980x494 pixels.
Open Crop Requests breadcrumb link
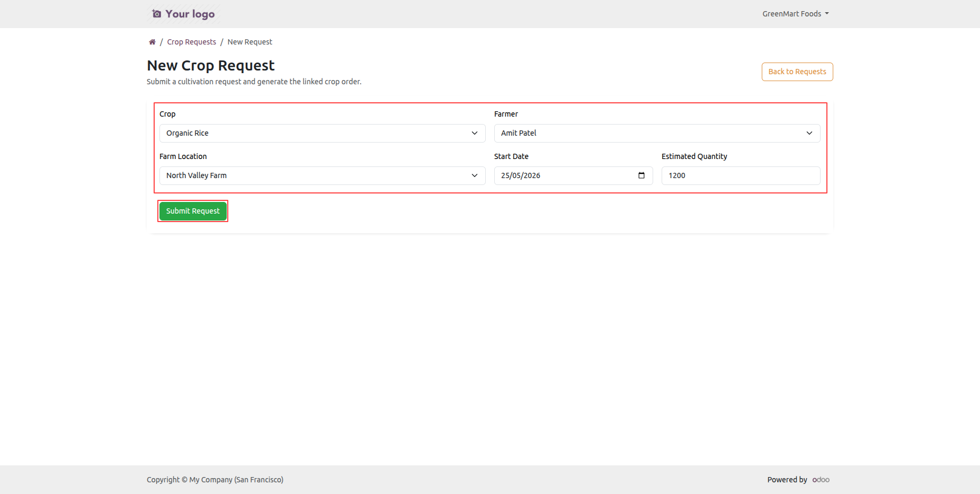(191, 42)
